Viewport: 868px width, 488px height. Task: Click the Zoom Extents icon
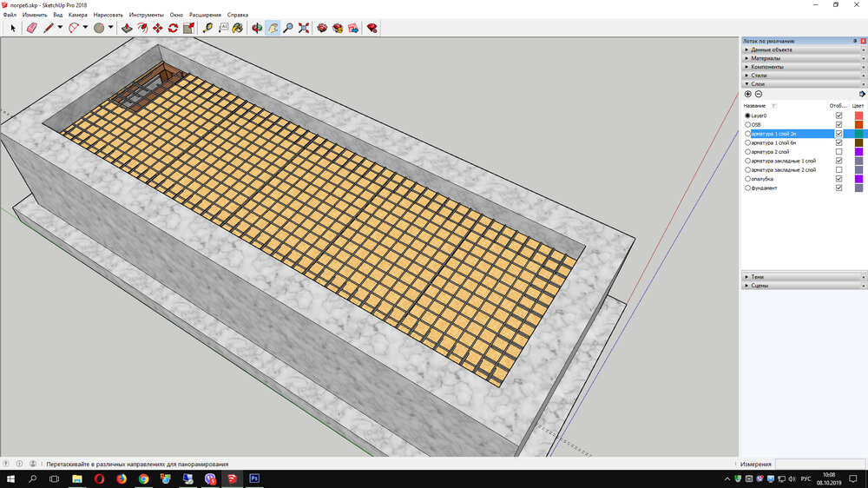[304, 28]
